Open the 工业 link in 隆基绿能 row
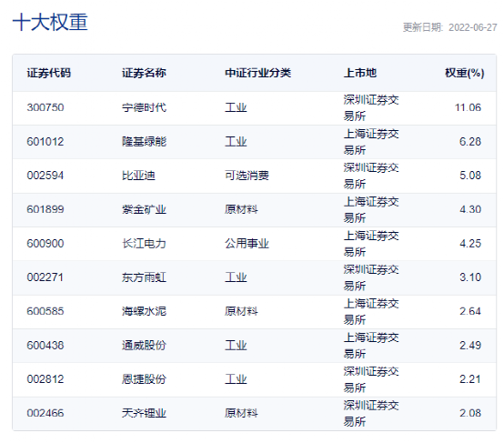 coord(236,142)
